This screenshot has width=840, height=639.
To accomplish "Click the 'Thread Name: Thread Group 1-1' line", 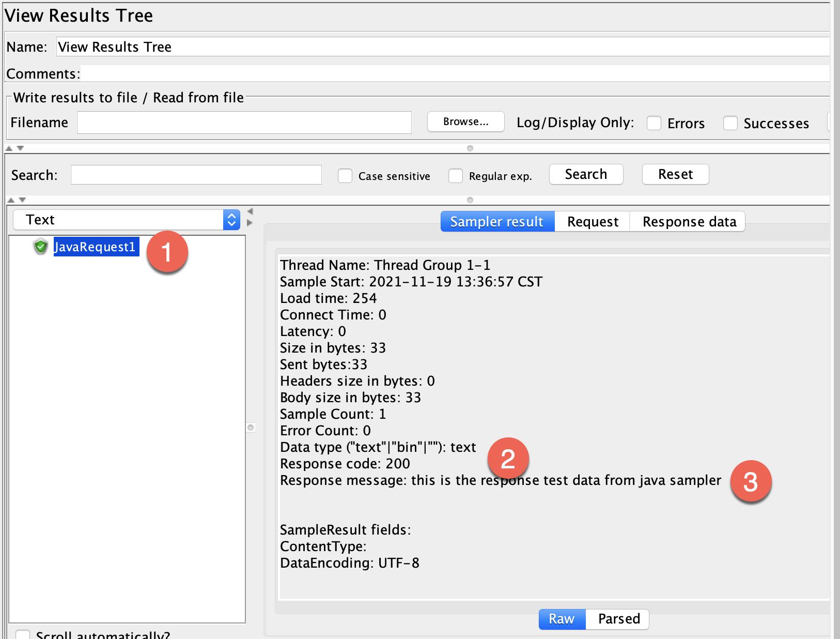I will pyautogui.click(x=385, y=265).
